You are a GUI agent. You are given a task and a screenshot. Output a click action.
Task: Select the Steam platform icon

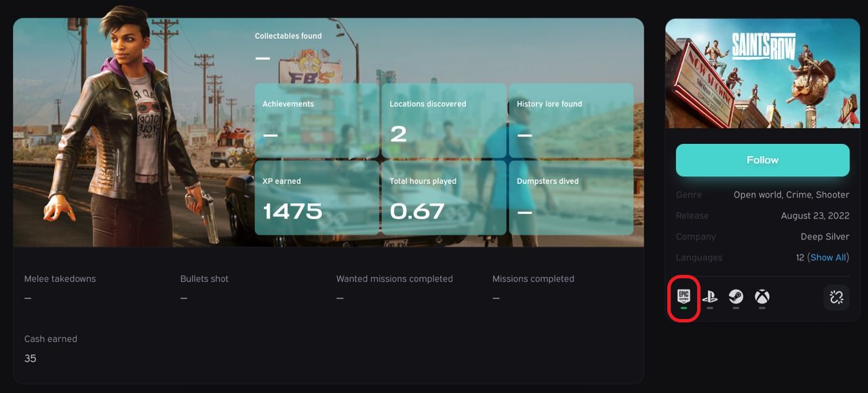[736, 297]
